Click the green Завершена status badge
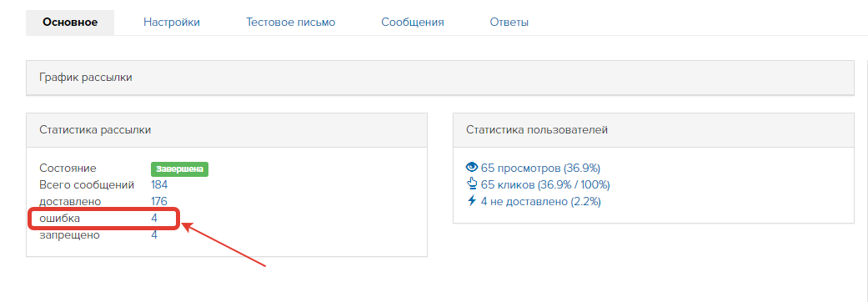The width and height of the screenshot is (868, 302). [x=179, y=169]
